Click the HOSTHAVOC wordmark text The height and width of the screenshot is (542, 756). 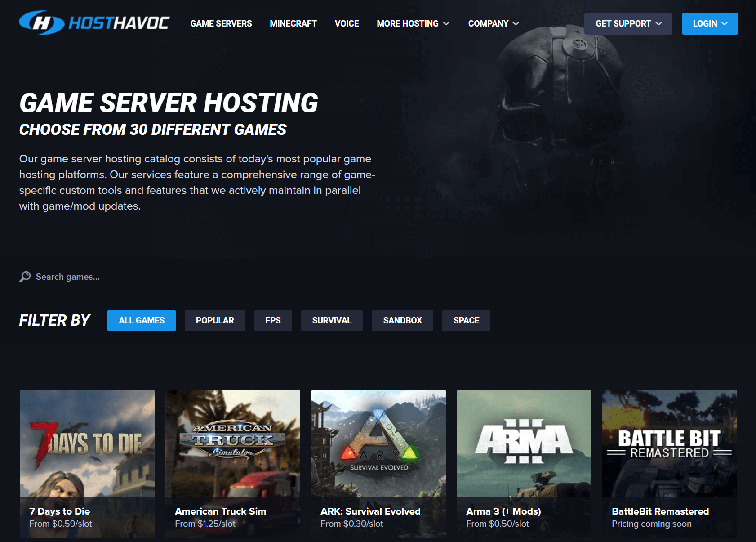119,23
